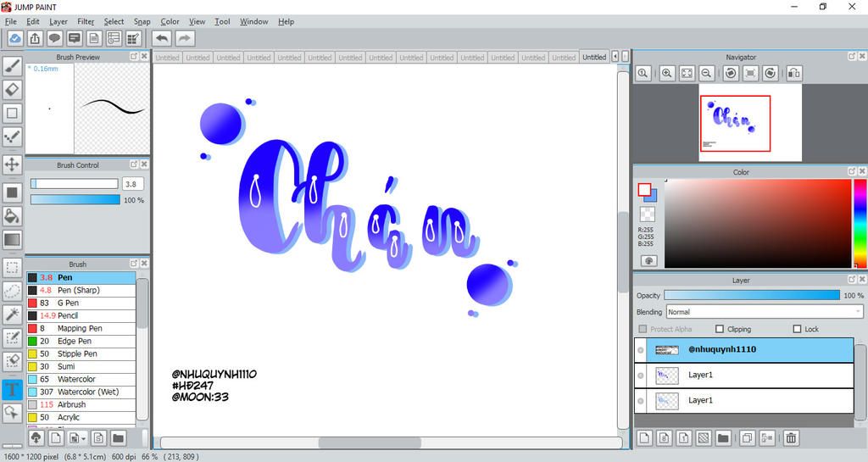Screen dimensions: 868x462
Task: Click the canvas horizontal scrollbar
Action: (x=370, y=443)
